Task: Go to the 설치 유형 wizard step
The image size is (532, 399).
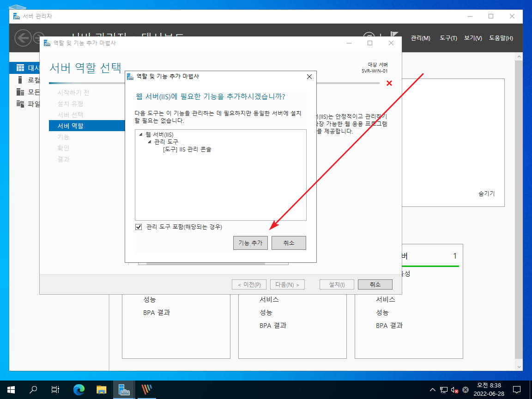Action: (70, 104)
